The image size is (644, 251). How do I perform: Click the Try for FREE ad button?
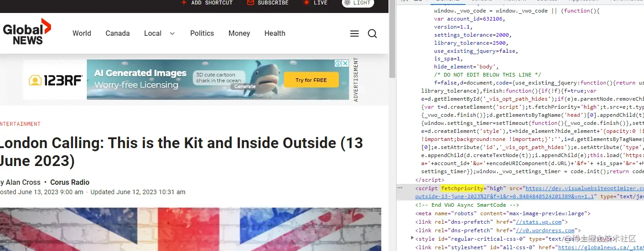(311, 80)
